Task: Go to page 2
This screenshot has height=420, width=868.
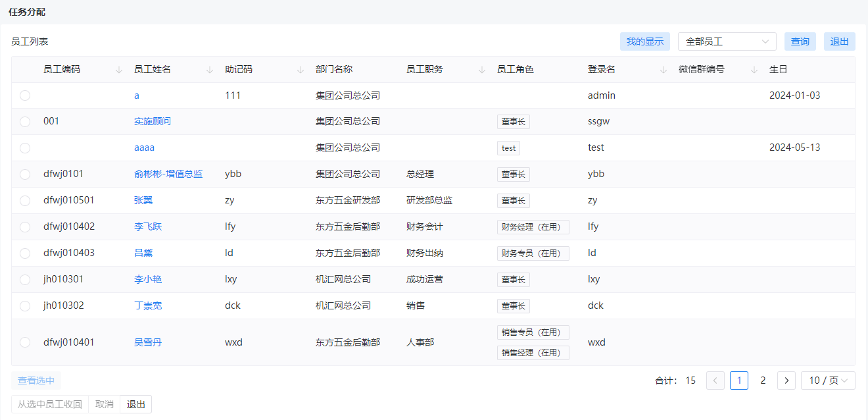Action: pyautogui.click(x=763, y=381)
